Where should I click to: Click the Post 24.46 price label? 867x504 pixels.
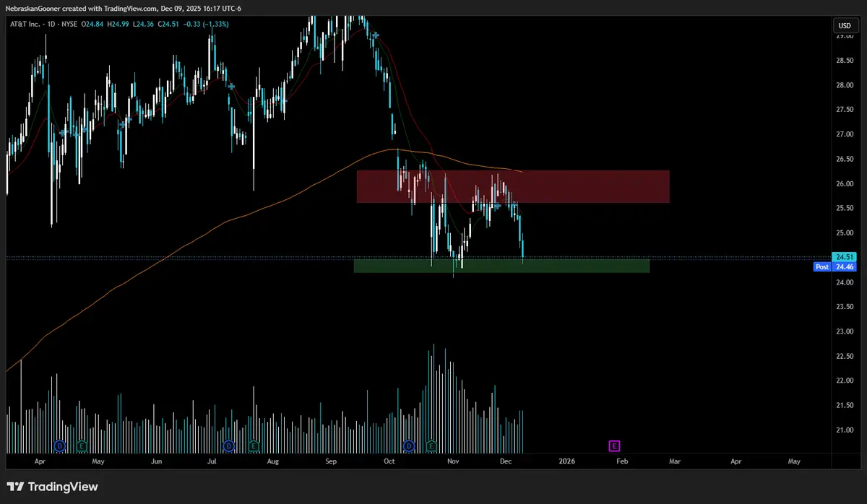834,266
